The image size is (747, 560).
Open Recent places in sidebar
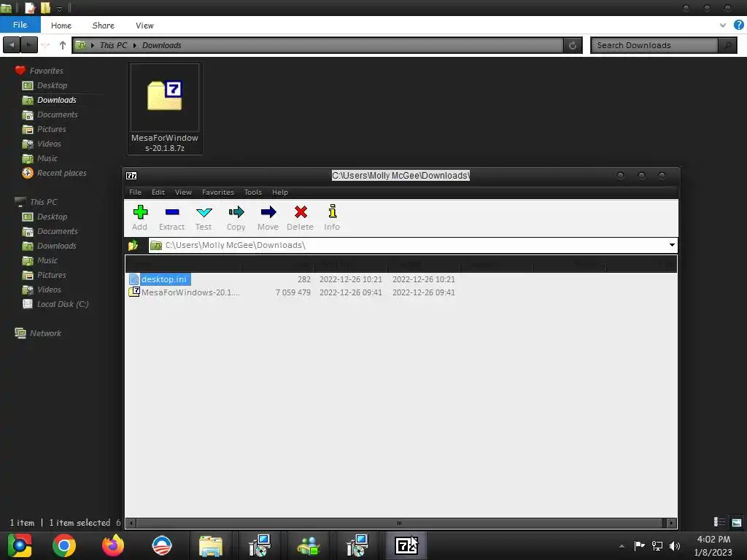[61, 173]
